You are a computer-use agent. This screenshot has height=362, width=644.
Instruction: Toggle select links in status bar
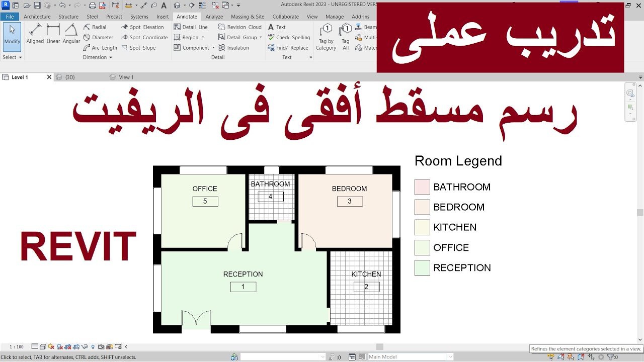coord(551,357)
